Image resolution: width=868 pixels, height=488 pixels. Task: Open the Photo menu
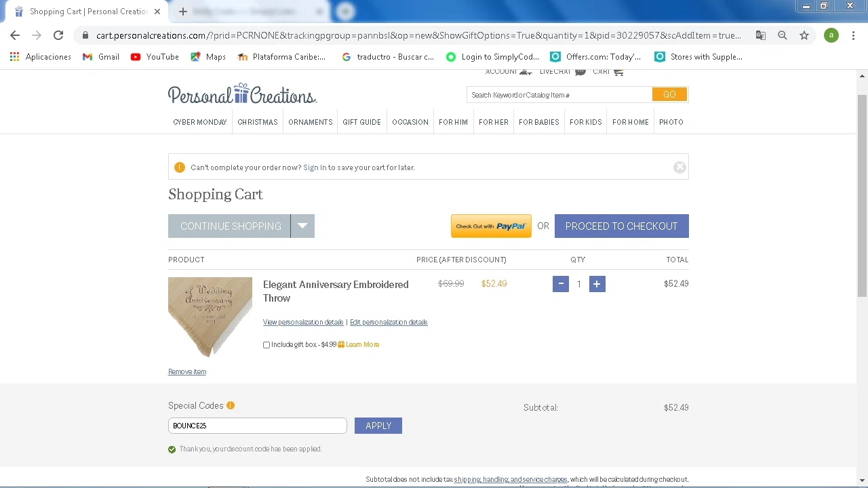point(671,122)
